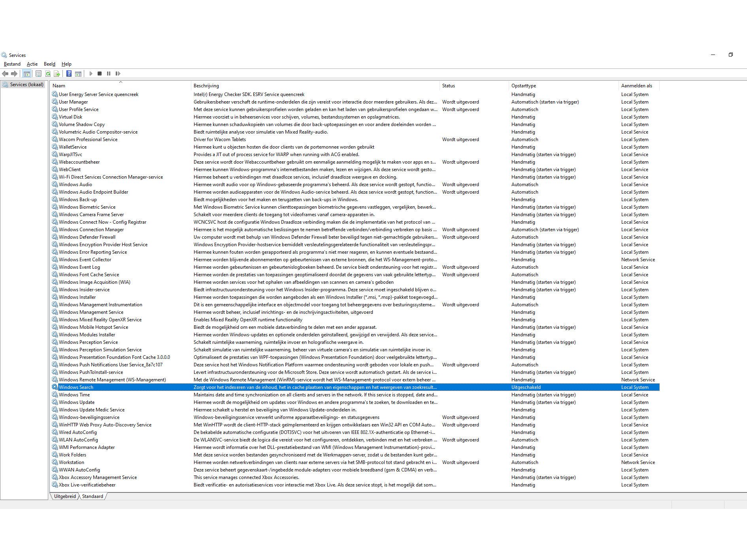The height and width of the screenshot is (560, 747).
Task: Toggle the action pane show/hide icon
Action: coord(78,74)
